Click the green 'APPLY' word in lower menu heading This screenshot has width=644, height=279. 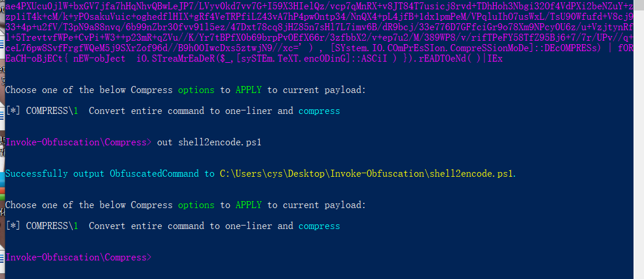(x=248, y=205)
